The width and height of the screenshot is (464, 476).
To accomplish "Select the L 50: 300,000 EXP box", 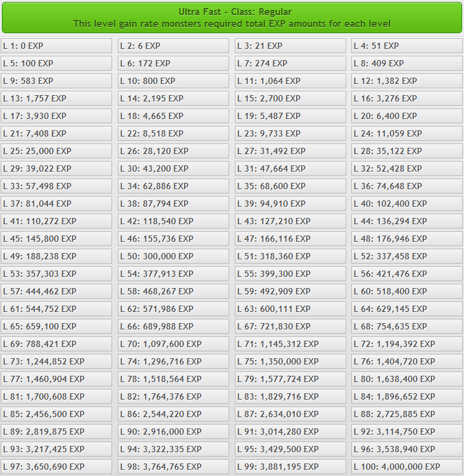I will [x=173, y=256].
